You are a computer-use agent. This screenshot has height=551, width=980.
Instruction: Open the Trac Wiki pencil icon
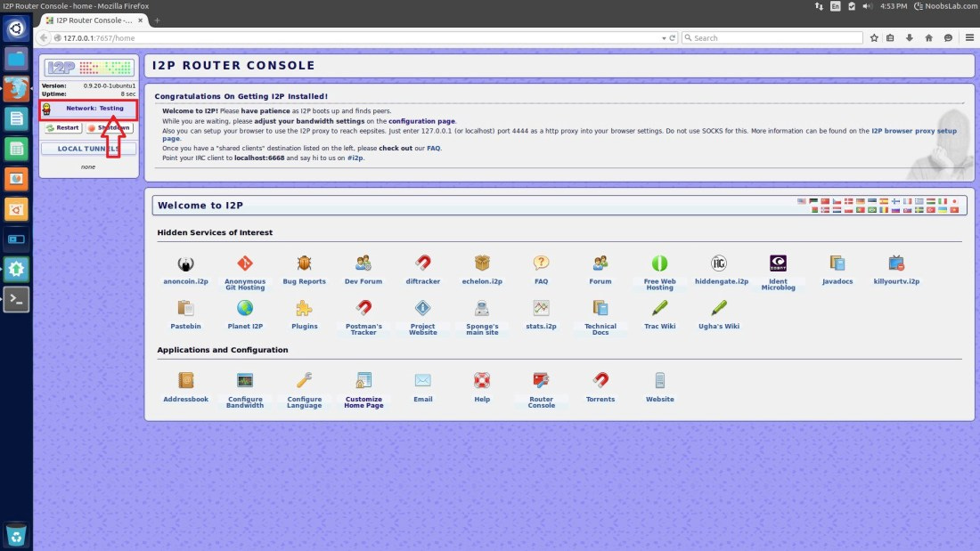(x=659, y=309)
